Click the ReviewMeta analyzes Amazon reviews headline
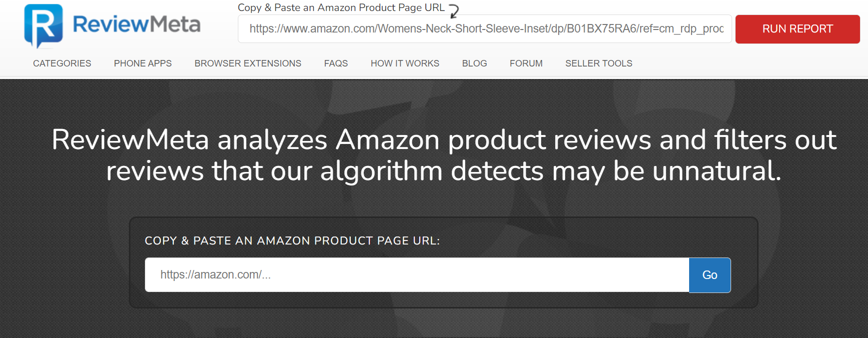 coord(444,155)
